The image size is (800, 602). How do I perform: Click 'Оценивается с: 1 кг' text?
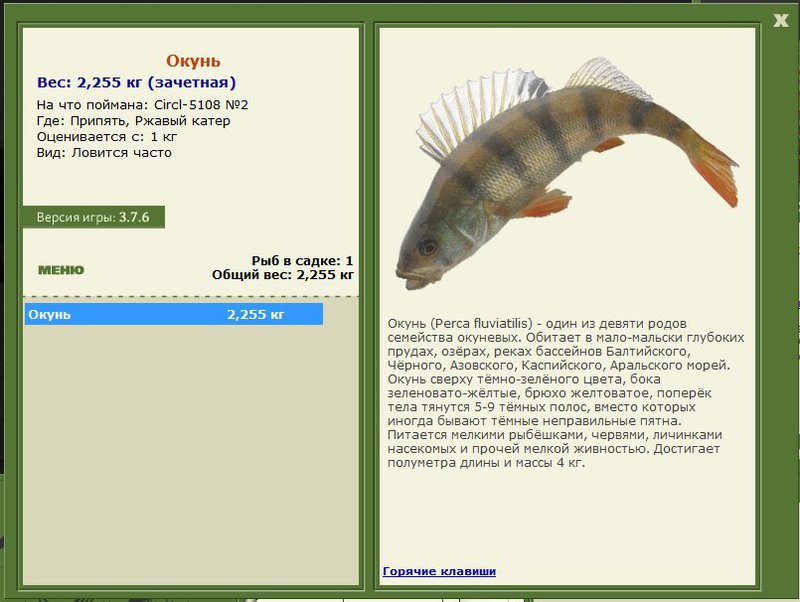[x=107, y=137]
